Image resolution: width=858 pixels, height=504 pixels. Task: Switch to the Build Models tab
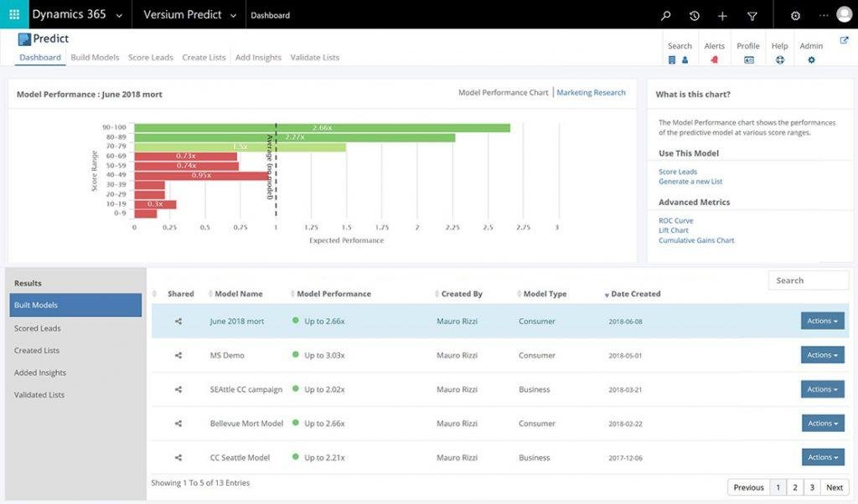(x=95, y=58)
